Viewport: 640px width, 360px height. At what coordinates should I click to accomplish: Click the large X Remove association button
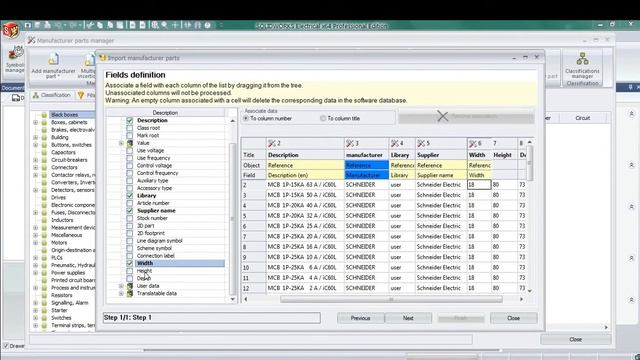(x=466, y=116)
